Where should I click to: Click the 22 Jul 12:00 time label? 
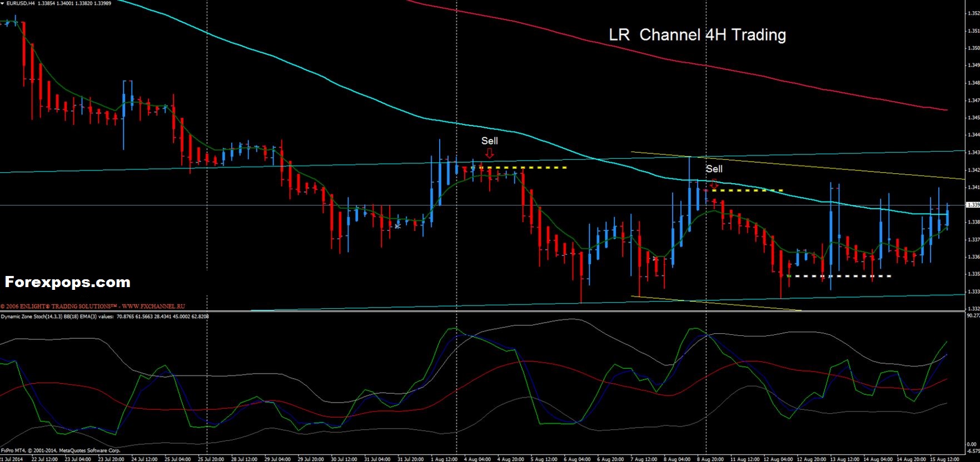(44, 459)
